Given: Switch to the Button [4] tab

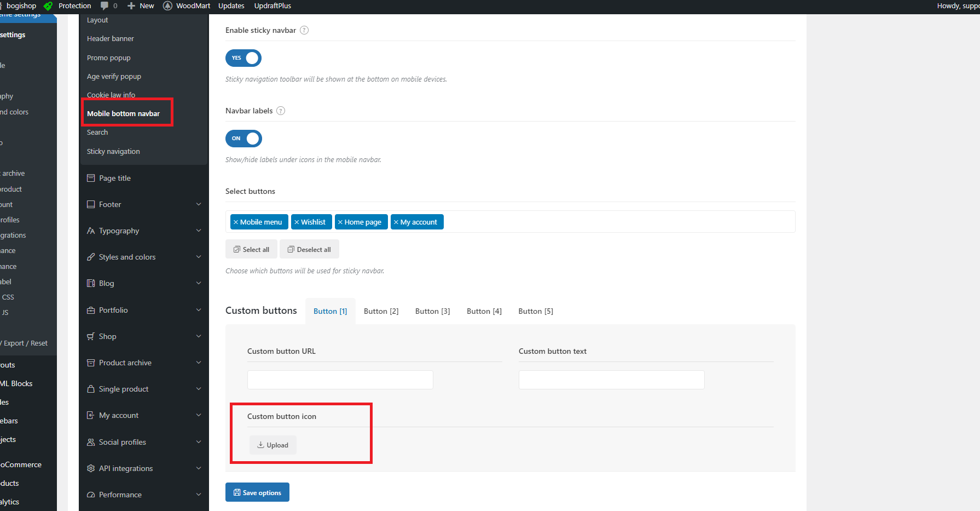Looking at the screenshot, I should tap(484, 311).
